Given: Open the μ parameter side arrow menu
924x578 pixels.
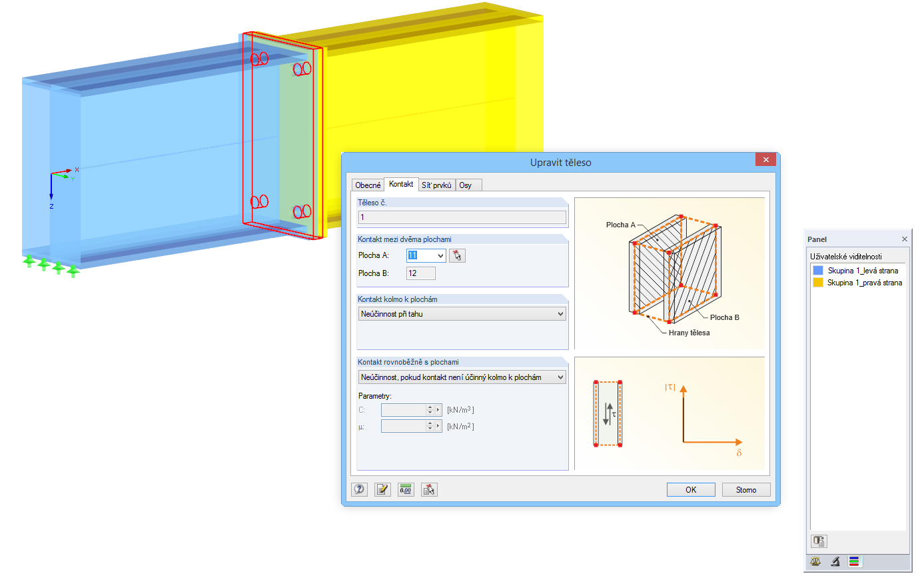Looking at the screenshot, I should (438, 426).
